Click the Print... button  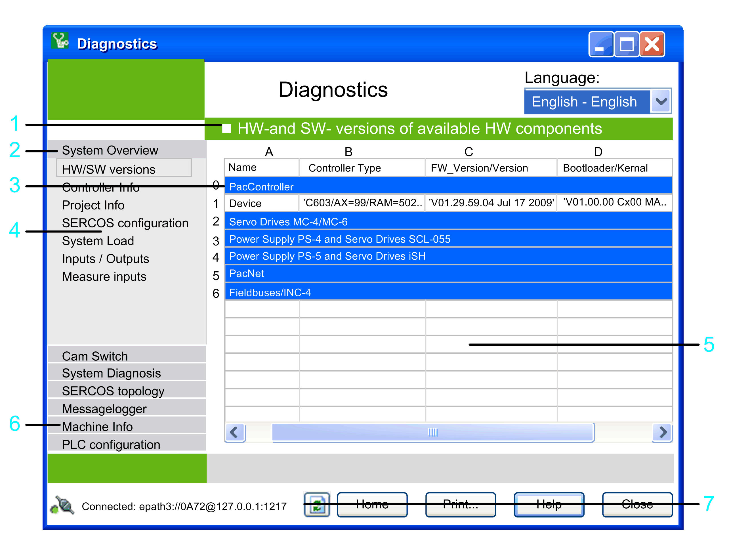pos(461,504)
